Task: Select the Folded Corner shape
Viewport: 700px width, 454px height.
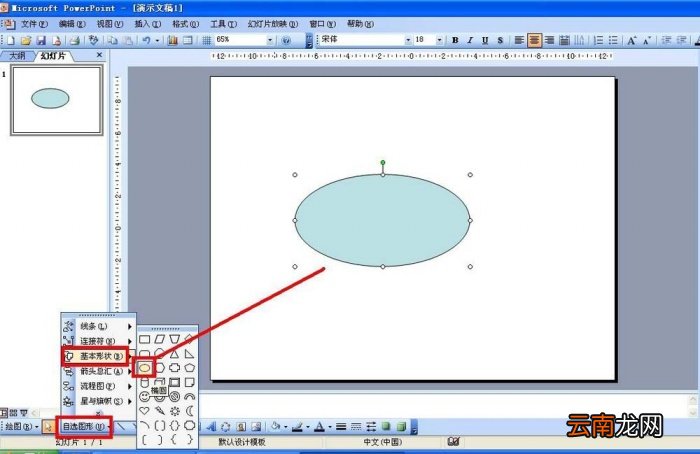Action: pos(190,383)
